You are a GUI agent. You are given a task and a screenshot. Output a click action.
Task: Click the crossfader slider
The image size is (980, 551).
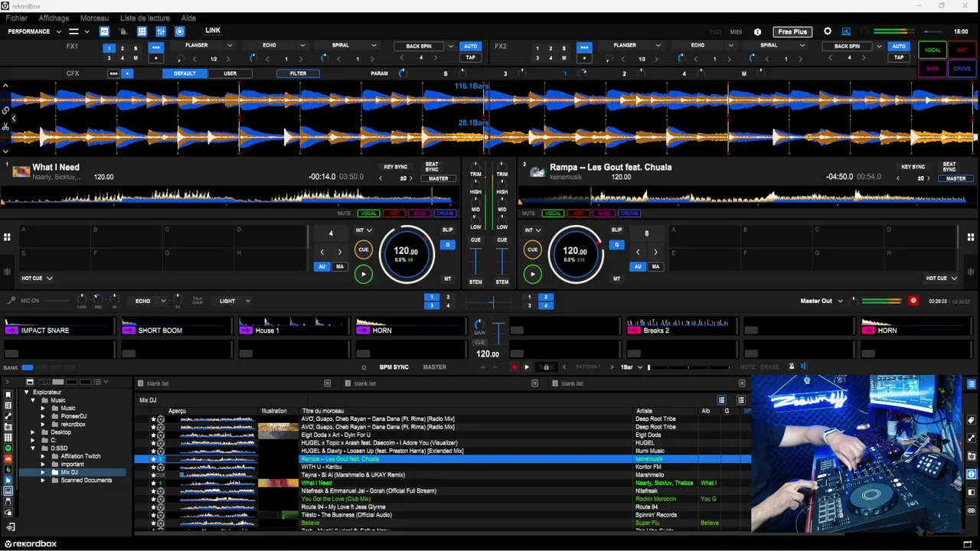tap(492, 303)
